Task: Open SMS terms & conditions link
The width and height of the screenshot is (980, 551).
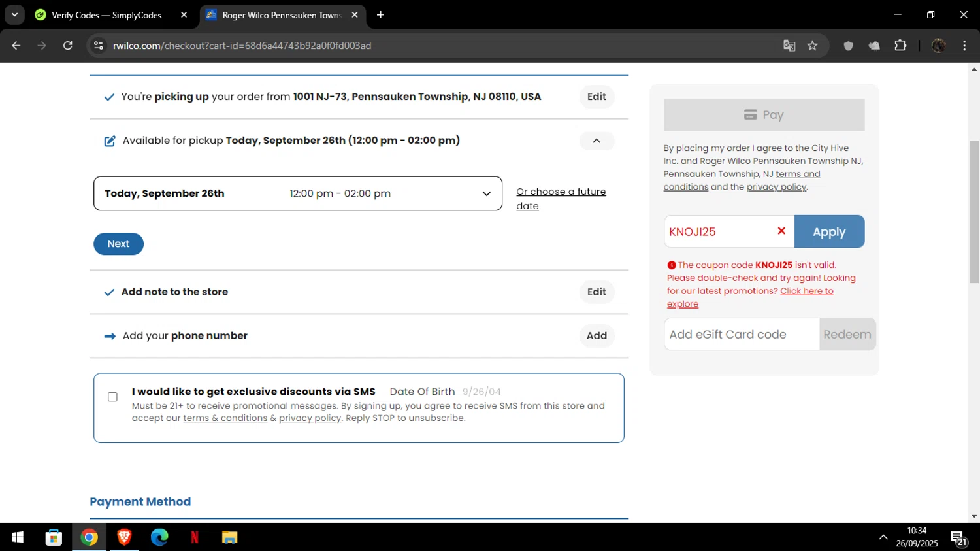Action: [x=225, y=418]
